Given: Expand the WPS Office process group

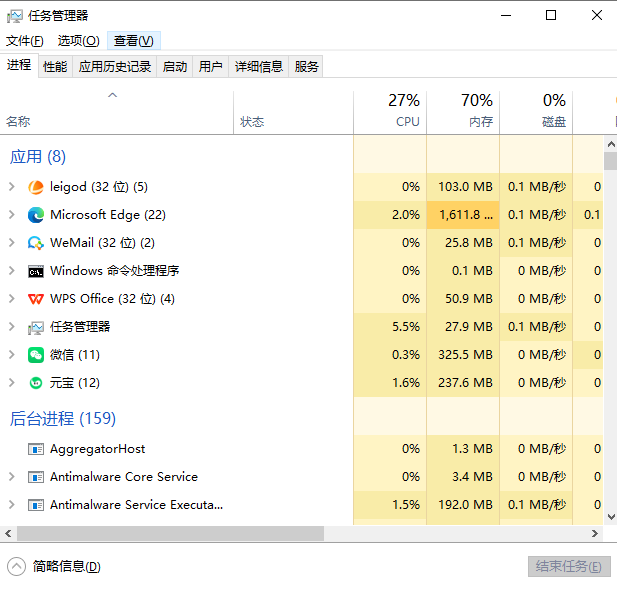Looking at the screenshot, I should pyautogui.click(x=12, y=299).
